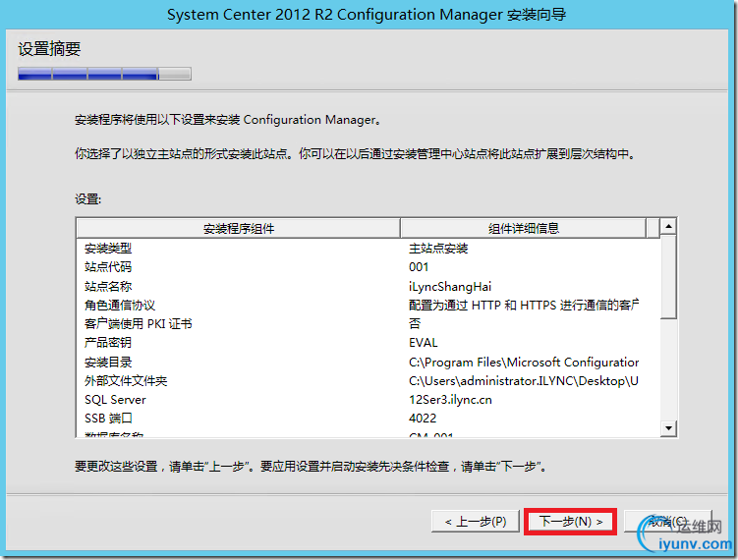The height and width of the screenshot is (560, 738).
Task: Select the SQL Server row label
Action: click(115, 400)
